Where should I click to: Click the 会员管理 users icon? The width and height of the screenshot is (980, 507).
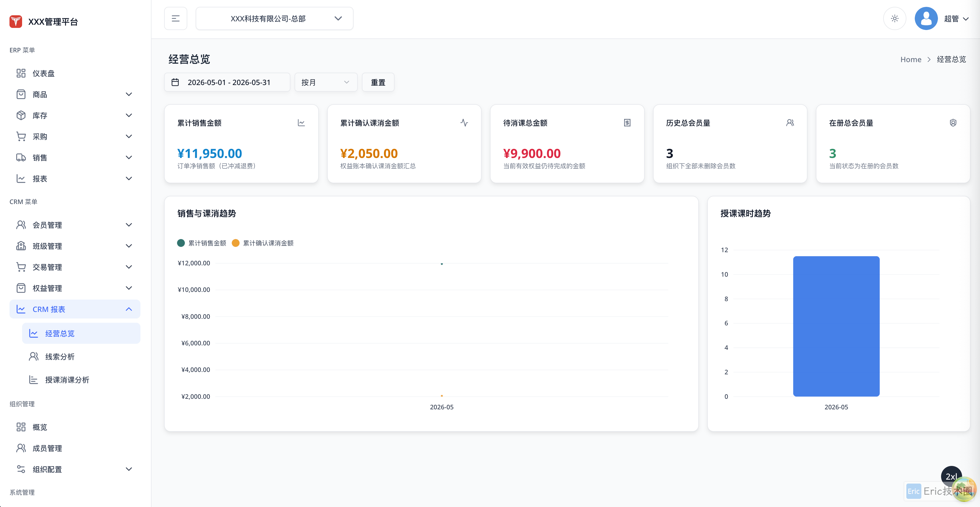click(21, 225)
